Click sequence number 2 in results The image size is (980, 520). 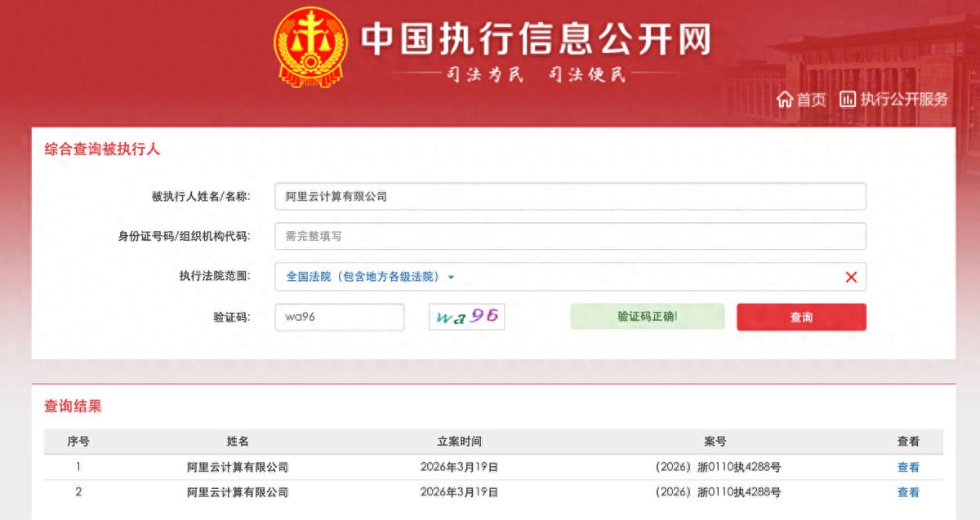78,492
